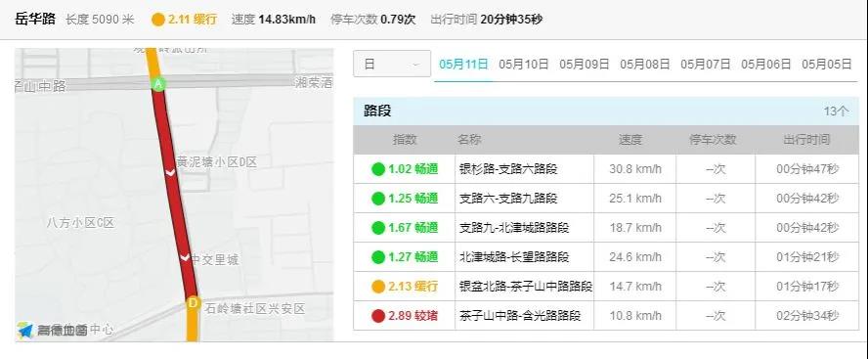Select the 支路九-北津城路路段 row name

click(514, 228)
